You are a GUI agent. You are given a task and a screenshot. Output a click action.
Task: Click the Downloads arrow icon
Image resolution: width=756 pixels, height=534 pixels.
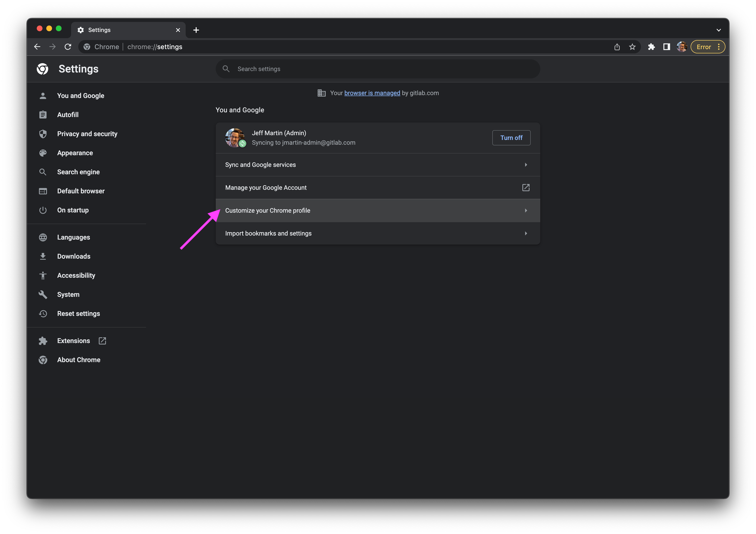click(43, 256)
